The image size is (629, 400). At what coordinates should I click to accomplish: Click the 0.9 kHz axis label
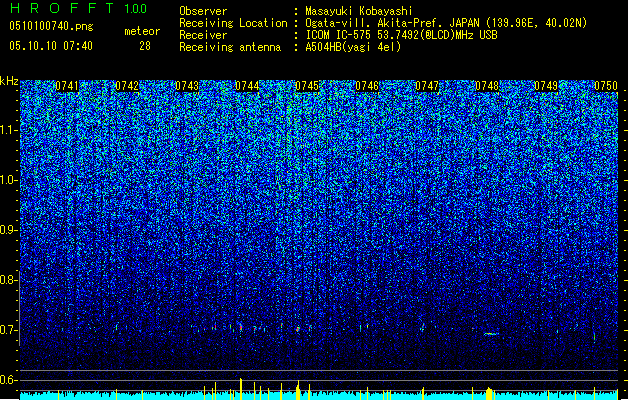[x=9, y=230]
